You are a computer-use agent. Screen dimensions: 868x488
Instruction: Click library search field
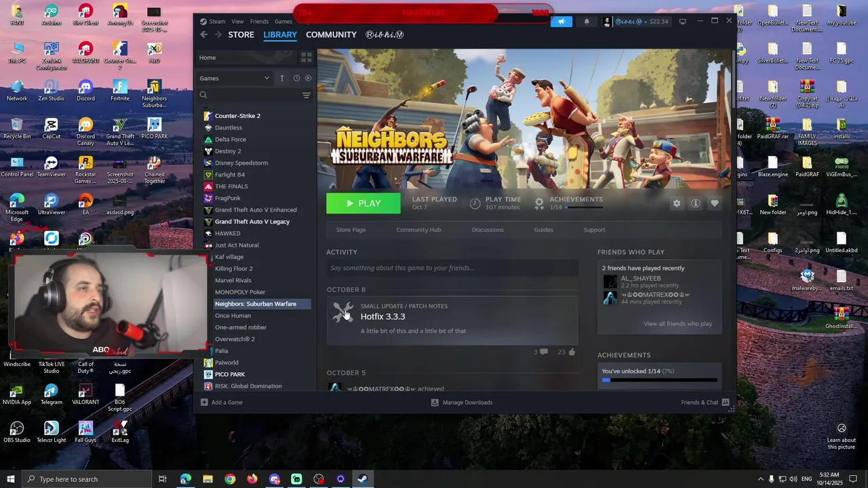(x=248, y=96)
